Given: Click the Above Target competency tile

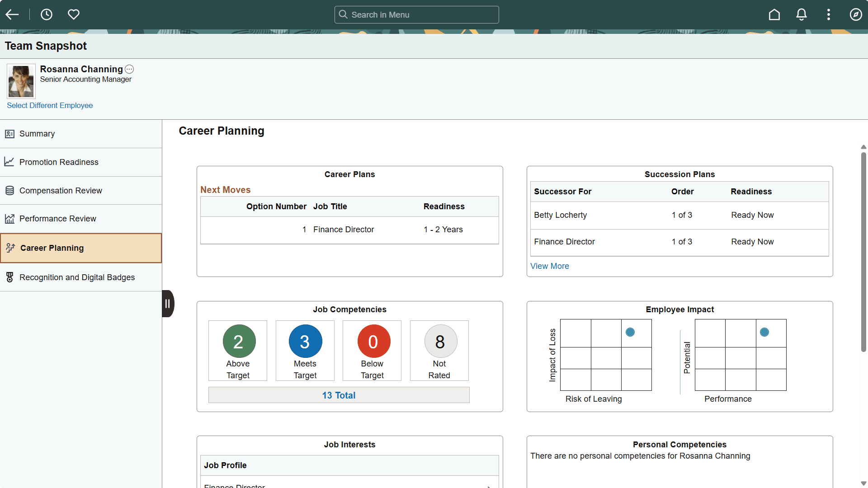Looking at the screenshot, I should click(238, 351).
